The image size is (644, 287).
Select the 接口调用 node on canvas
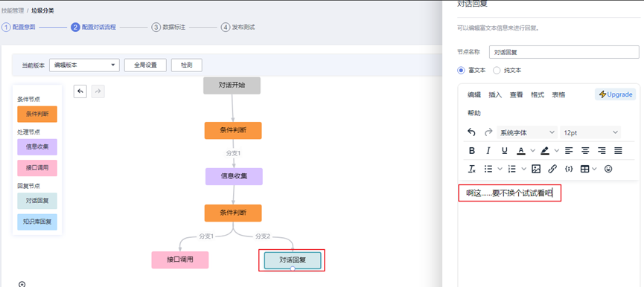[x=180, y=260]
